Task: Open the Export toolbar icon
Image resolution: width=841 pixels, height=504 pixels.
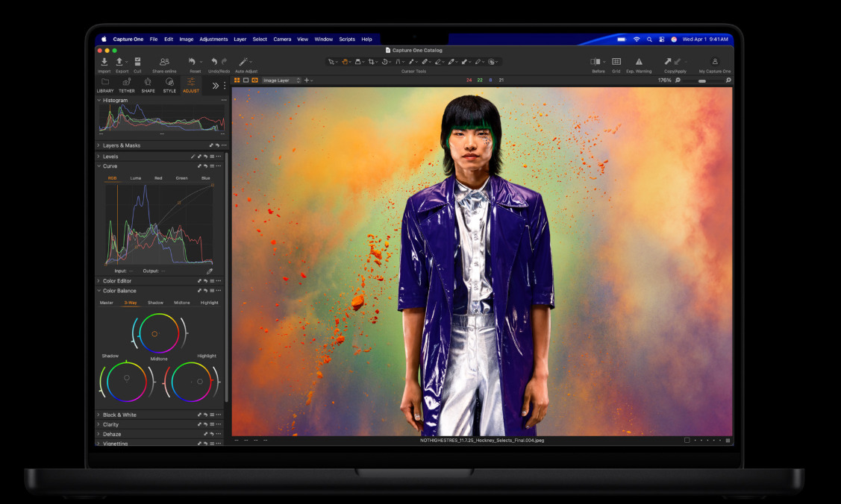Action: click(x=119, y=62)
